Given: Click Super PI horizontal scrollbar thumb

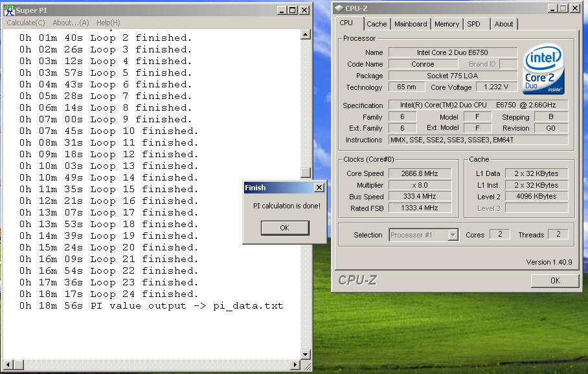Looking at the screenshot, I should (x=19, y=364).
